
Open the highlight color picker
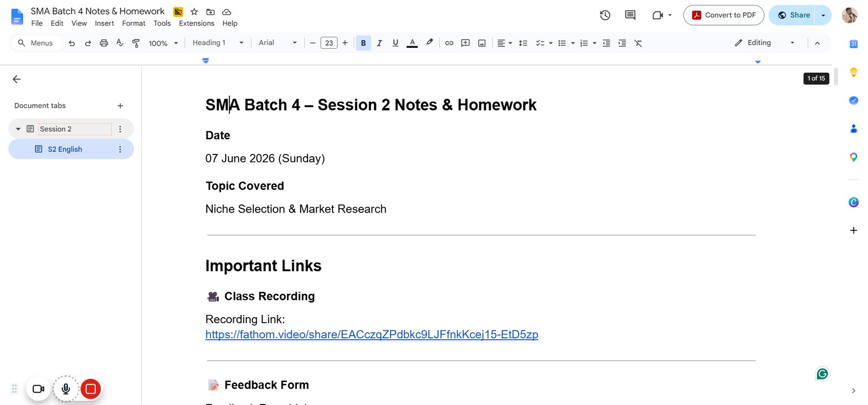(430, 43)
